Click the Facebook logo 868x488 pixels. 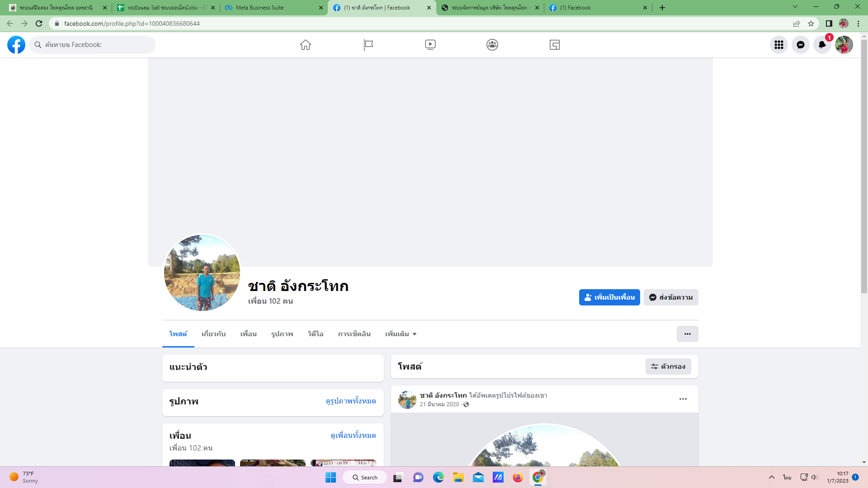pos(16,45)
